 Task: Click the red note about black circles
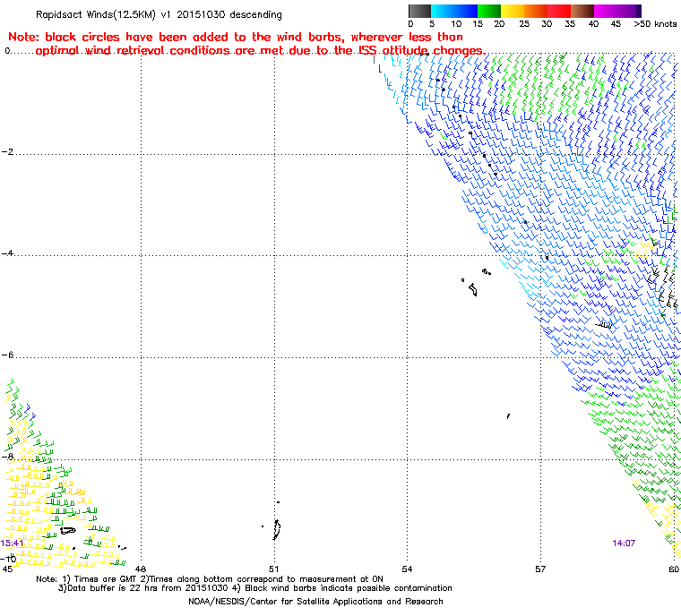coord(246,43)
